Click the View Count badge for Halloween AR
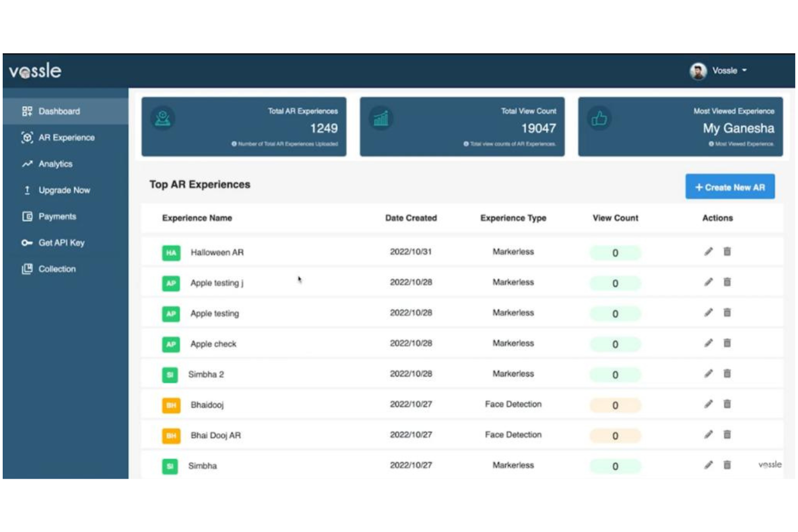Screen dimensions: 798x532 point(615,253)
